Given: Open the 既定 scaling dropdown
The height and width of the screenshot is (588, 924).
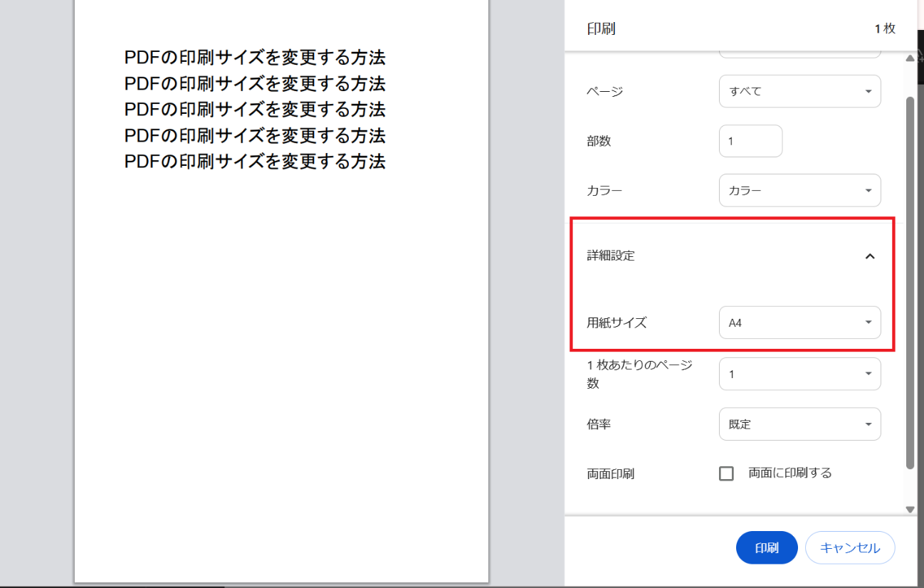Looking at the screenshot, I should [799, 424].
